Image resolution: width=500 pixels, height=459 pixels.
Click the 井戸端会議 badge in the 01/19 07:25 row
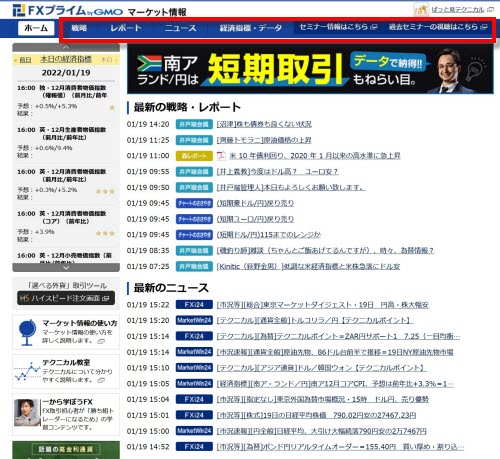194,266
